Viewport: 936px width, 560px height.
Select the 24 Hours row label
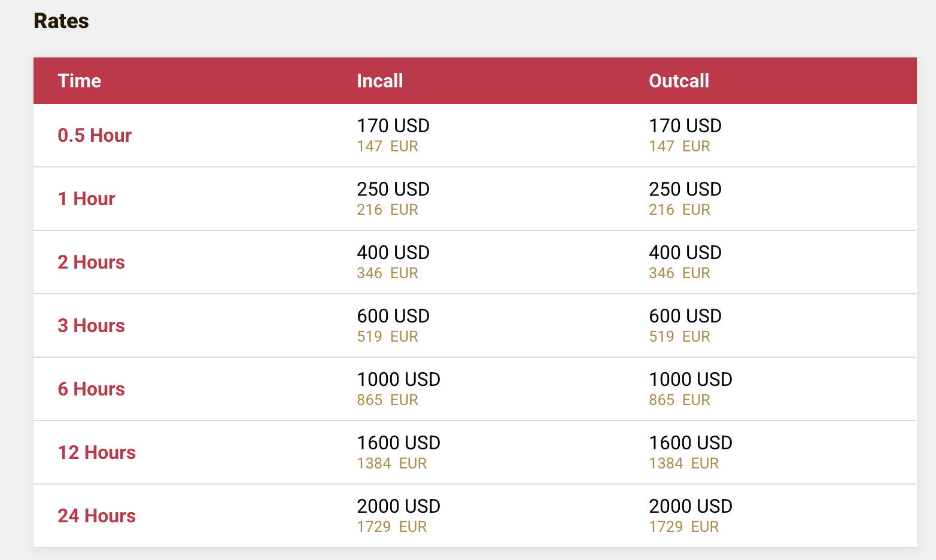(96, 516)
